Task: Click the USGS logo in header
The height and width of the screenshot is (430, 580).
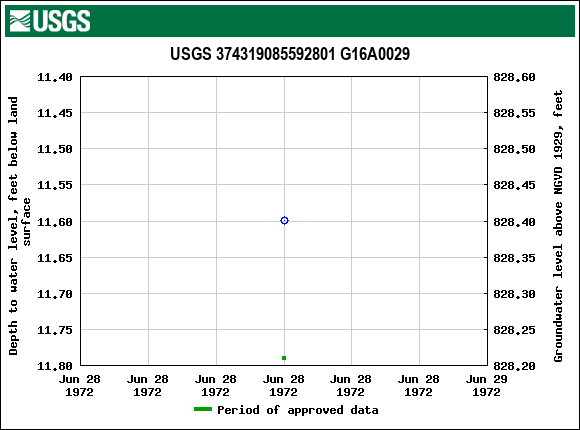Action: 50,21
